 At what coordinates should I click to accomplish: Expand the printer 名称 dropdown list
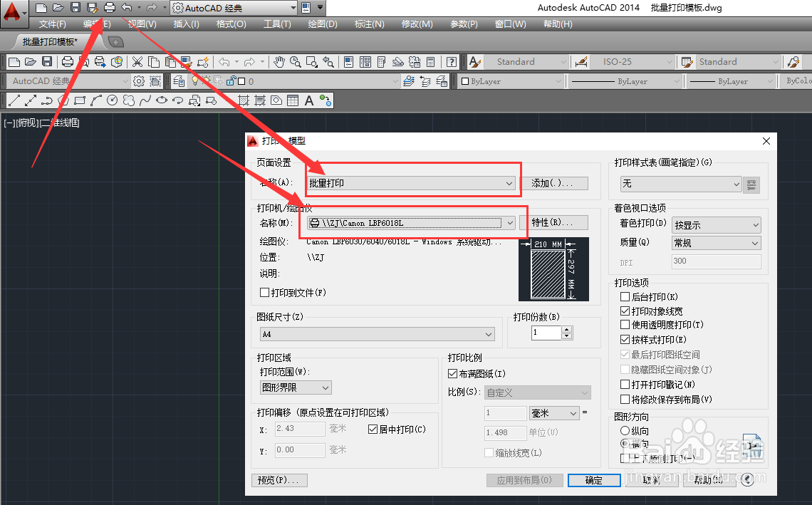(x=510, y=222)
